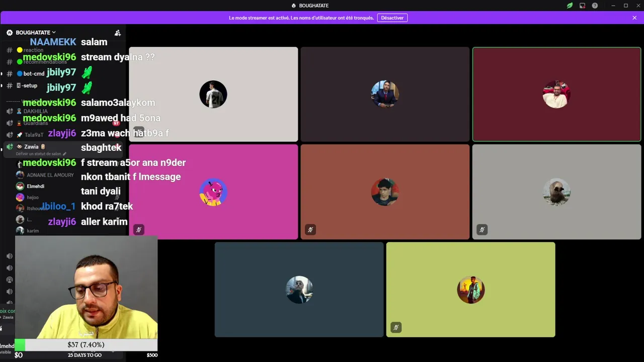This screenshot has height=362, width=644.
Task: Click the $500 goal amount label
Action: (x=152, y=355)
